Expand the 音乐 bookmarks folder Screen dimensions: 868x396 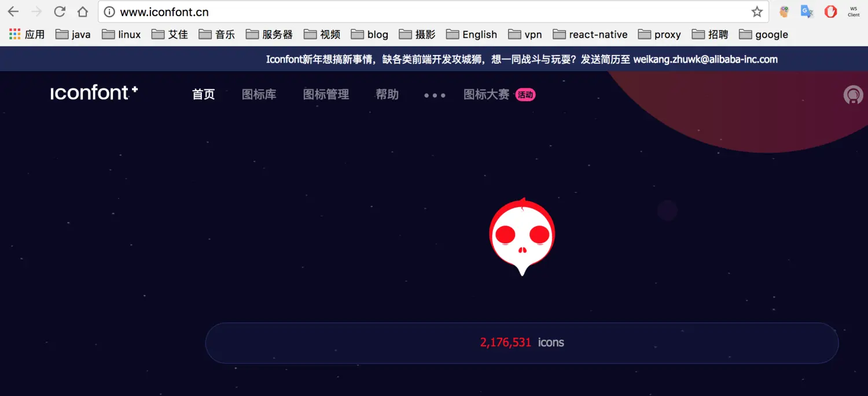point(217,35)
